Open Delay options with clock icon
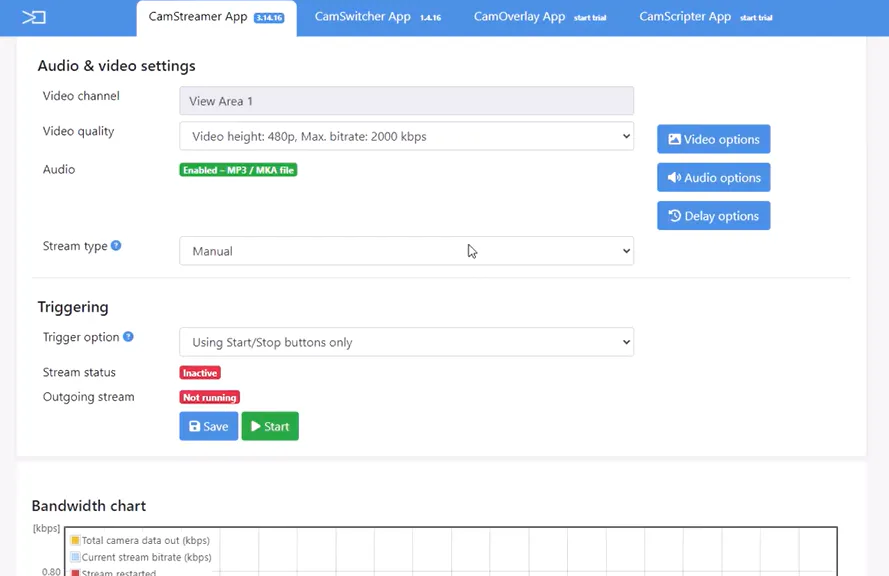Viewport: 889px width, 576px height. pyautogui.click(x=713, y=215)
